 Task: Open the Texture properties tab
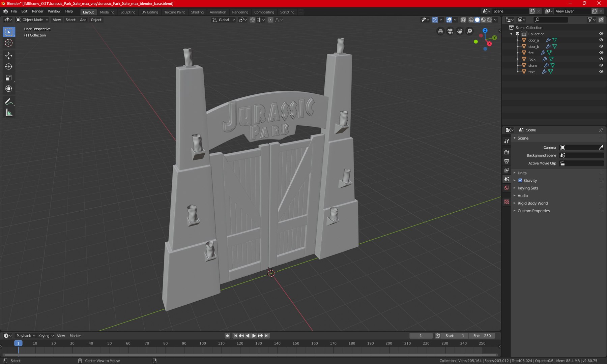tap(507, 202)
